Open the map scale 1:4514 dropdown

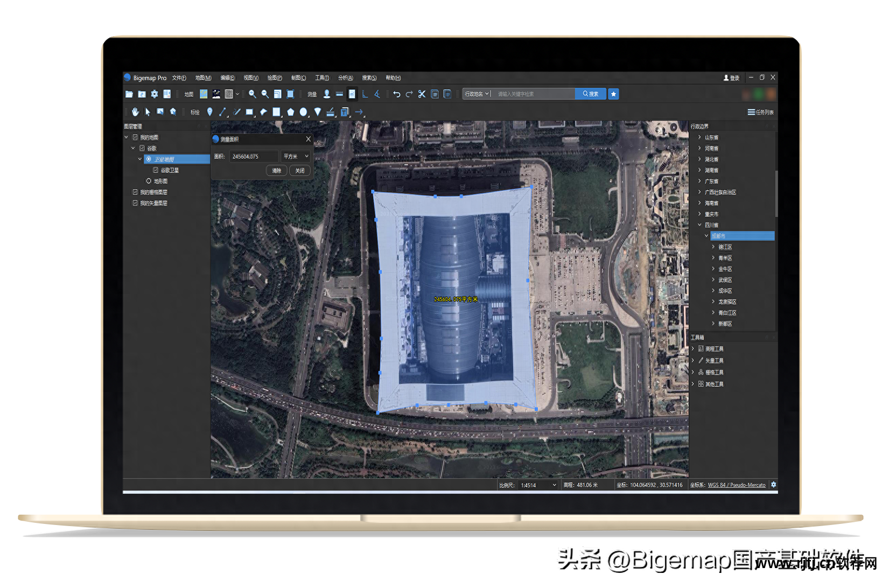click(538, 485)
